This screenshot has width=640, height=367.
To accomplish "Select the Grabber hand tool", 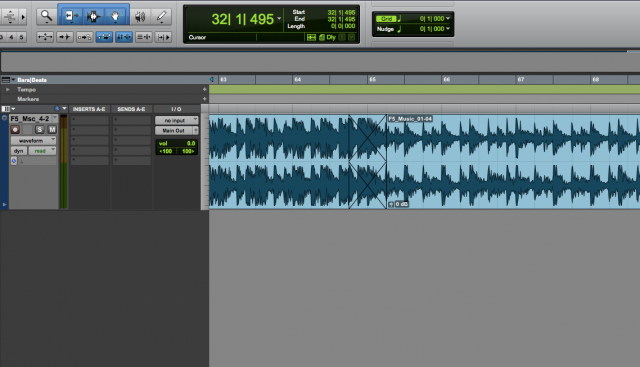I will point(116,16).
